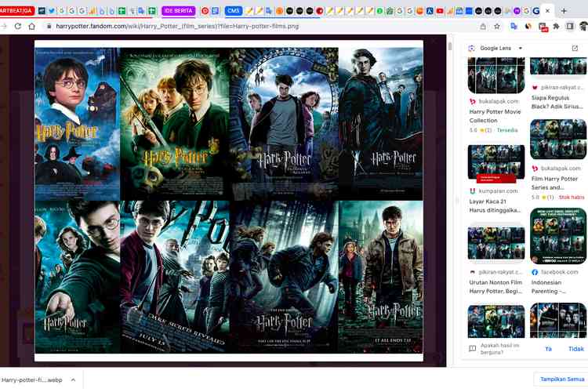Switch to the CMS tab group
Screen dimensions: 588x392
tap(233, 11)
